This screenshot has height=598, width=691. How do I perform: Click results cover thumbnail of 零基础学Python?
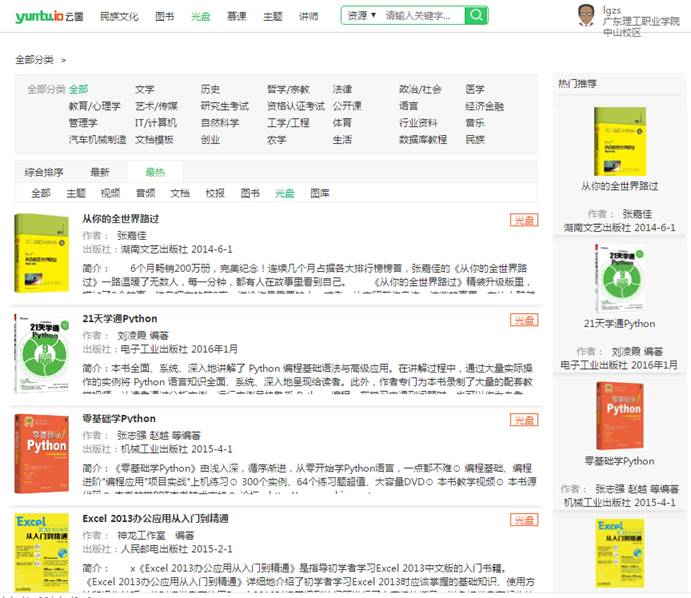[x=42, y=453]
